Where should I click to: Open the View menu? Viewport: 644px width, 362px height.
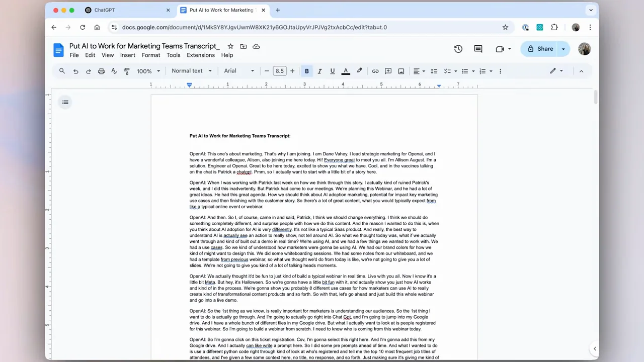coord(108,55)
